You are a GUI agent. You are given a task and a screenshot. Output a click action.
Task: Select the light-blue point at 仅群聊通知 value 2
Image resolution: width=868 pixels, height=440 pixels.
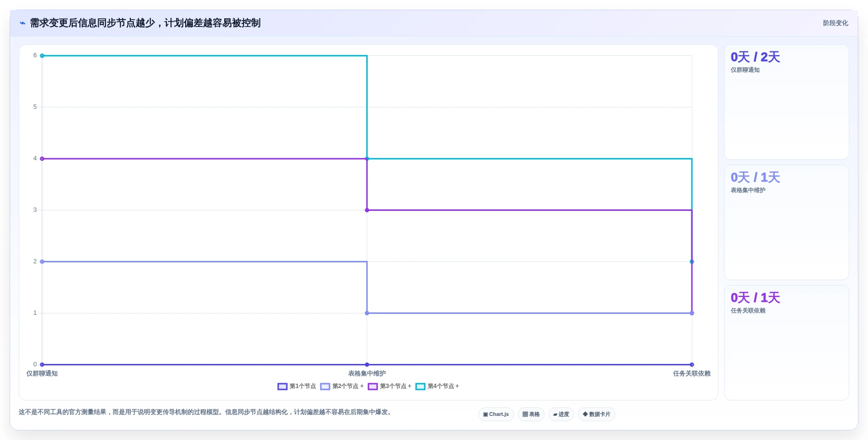pyautogui.click(x=42, y=262)
